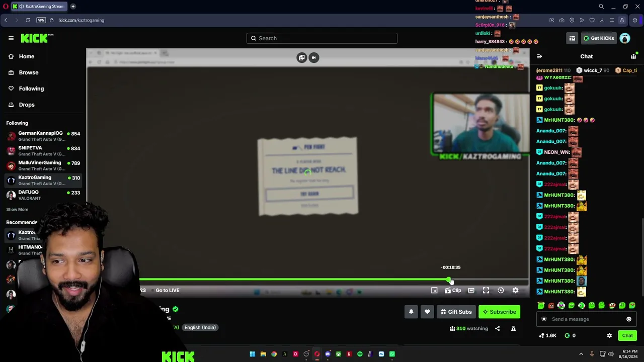Enter fullscreen on the video player
This screenshot has width=644, height=362.
(486, 290)
